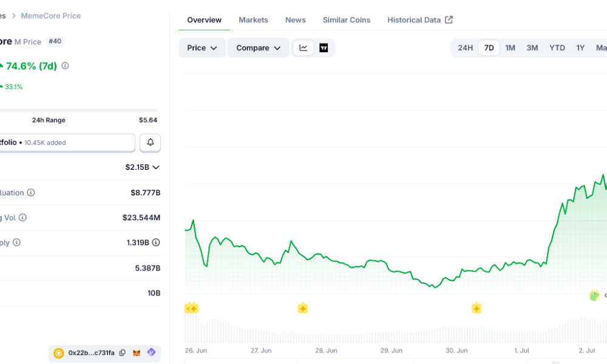The height and width of the screenshot is (364, 607).
Task: Click star event marker near 28. Jun
Action: point(303,308)
